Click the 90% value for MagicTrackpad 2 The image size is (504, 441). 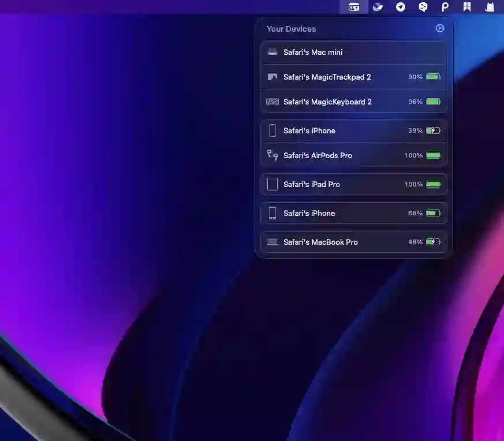coord(415,77)
